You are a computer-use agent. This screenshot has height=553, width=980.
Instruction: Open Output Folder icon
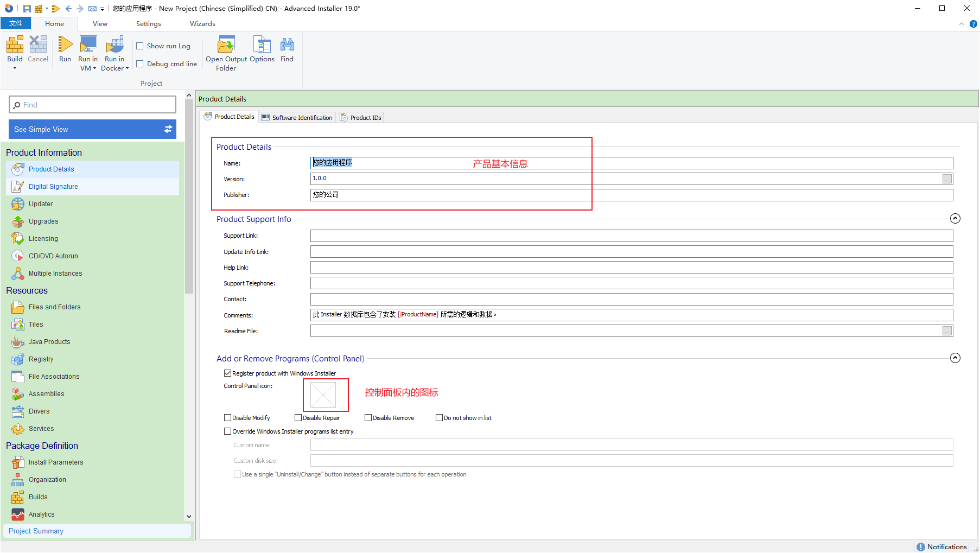226,45
